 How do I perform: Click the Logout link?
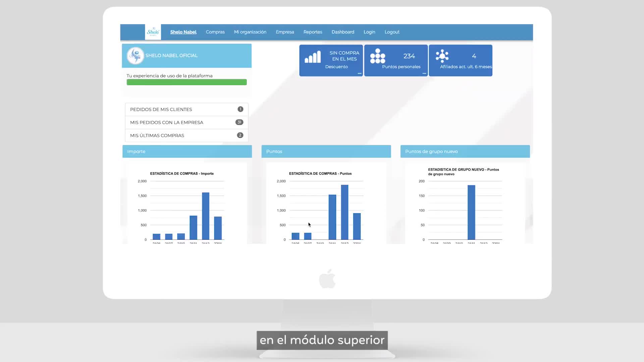coord(392,32)
